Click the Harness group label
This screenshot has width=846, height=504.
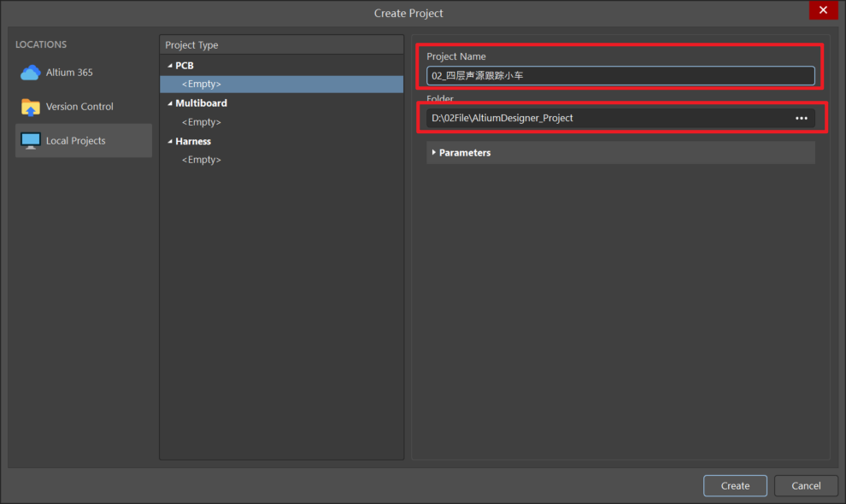[x=193, y=142]
